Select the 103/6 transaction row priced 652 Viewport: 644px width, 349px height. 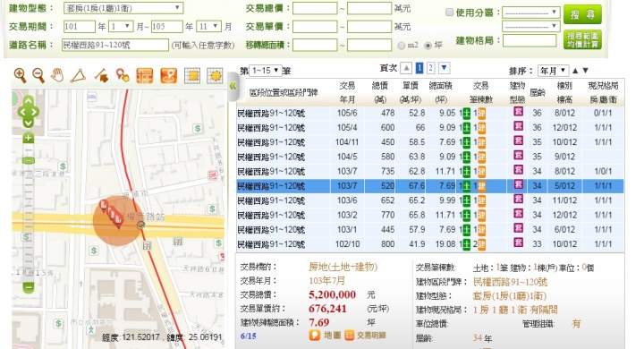[x=430, y=200]
